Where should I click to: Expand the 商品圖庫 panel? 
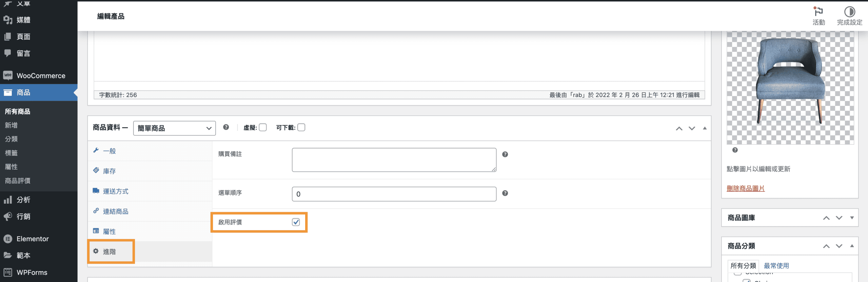pyautogui.click(x=852, y=218)
